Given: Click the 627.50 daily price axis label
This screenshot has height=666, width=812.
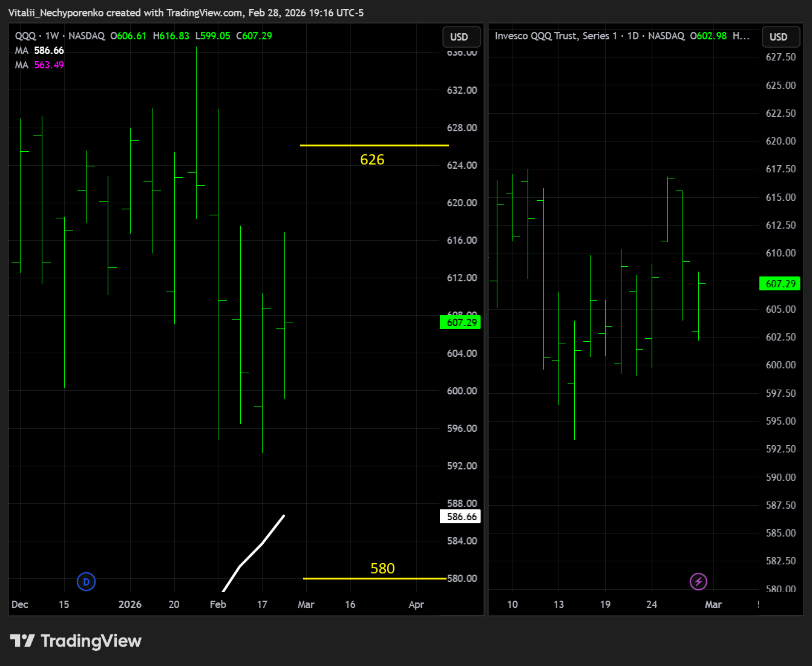Looking at the screenshot, I should 781,57.
